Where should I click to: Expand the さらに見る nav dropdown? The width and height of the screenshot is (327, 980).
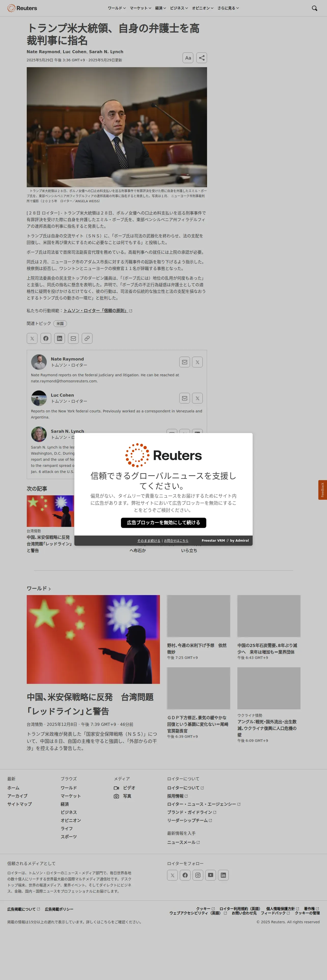(228, 8)
